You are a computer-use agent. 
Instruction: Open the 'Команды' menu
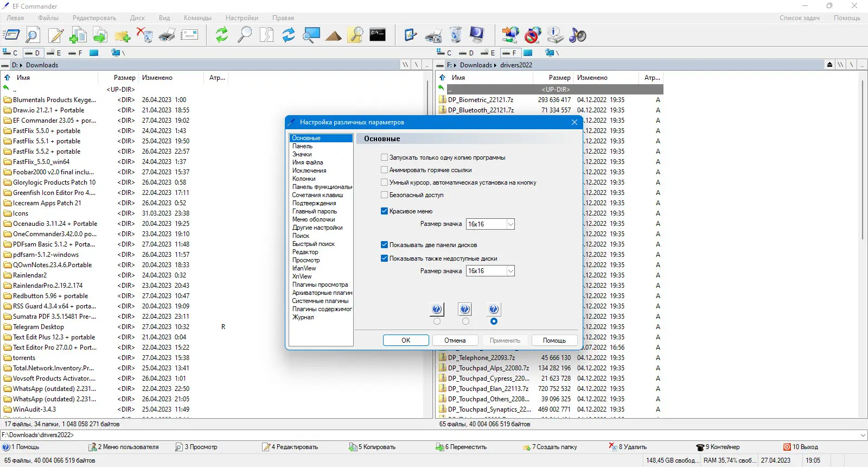(197, 18)
